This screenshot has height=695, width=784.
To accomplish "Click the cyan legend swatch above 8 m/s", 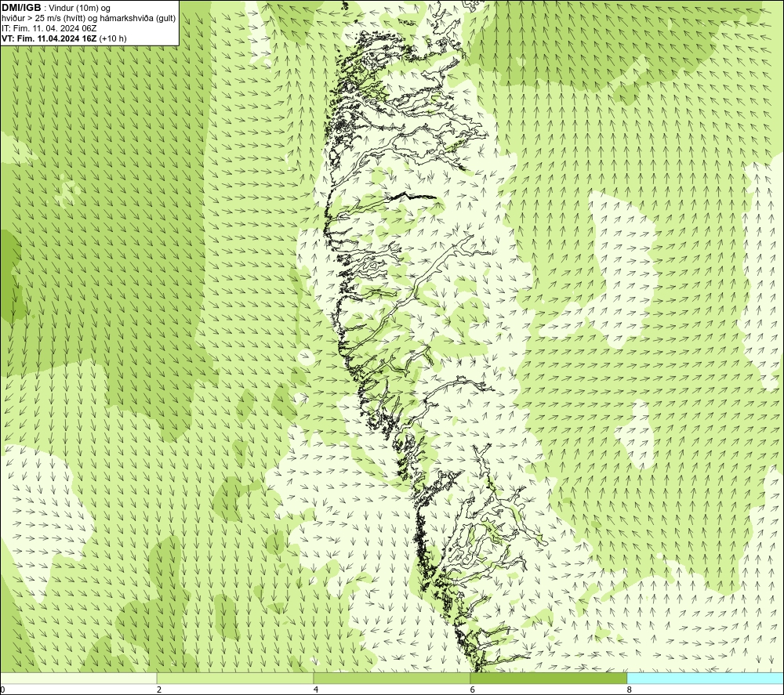I will [705, 678].
